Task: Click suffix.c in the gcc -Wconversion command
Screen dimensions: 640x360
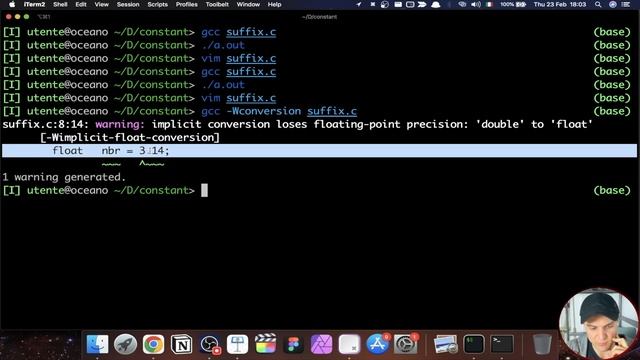Action: click(332, 111)
